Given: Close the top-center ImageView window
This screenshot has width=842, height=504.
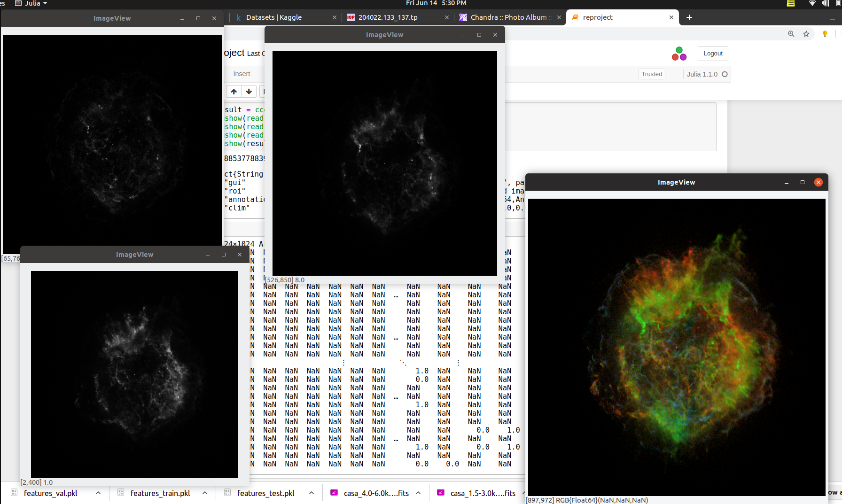Looking at the screenshot, I should [495, 35].
